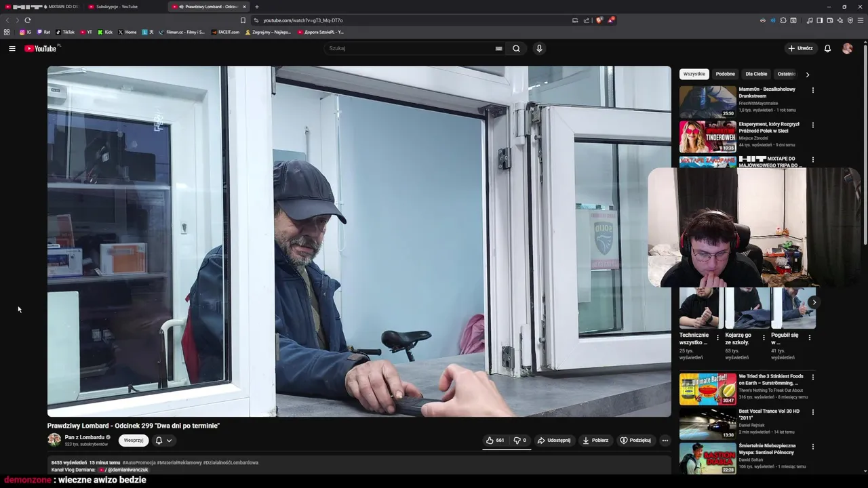
Task: Open the apps grid in bookmarks bar
Action: point(7,32)
